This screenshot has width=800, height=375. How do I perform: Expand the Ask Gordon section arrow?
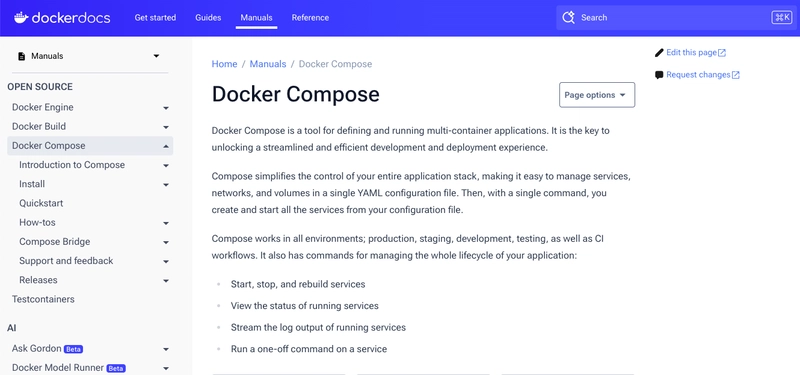coord(166,350)
